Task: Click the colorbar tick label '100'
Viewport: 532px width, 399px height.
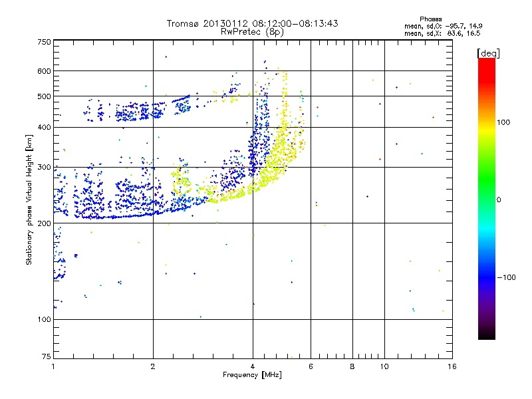Action: point(503,122)
